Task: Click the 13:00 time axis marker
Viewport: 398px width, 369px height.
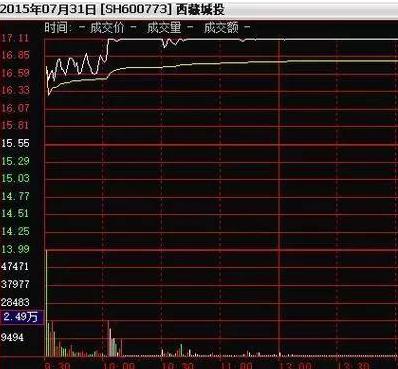Action: tap(295, 365)
